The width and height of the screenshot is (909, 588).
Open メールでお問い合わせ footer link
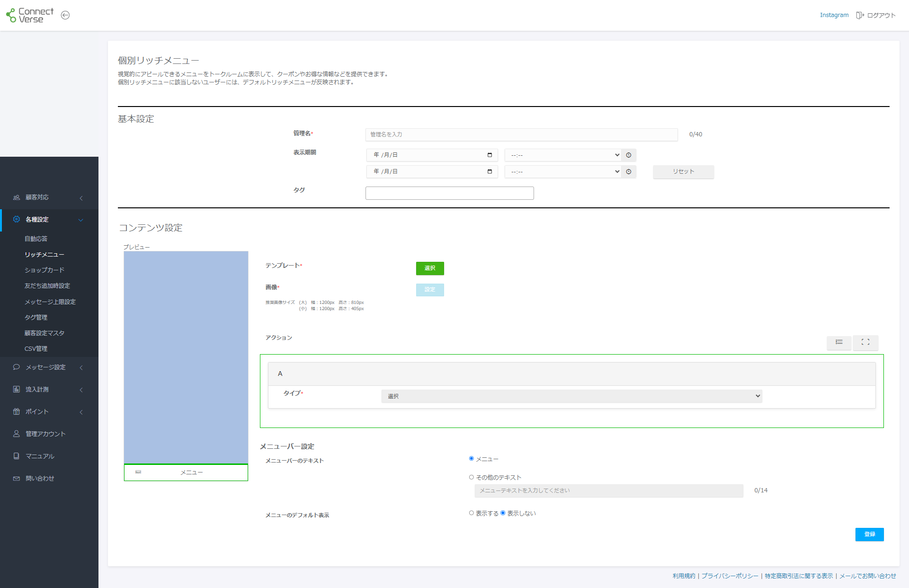tap(868, 576)
